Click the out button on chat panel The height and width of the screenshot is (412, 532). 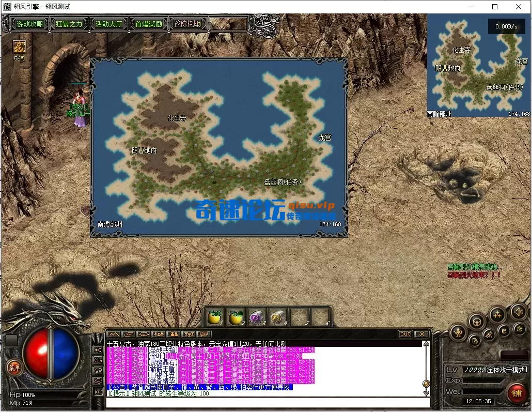click(405, 334)
